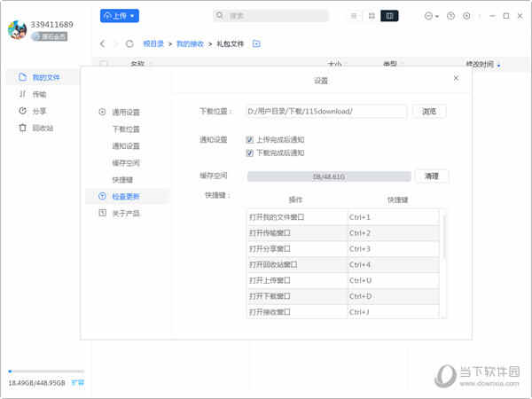Viewport: 532px width, 399px height.
Task: Tick the select-all checkbox in file list header
Action: tap(104, 64)
